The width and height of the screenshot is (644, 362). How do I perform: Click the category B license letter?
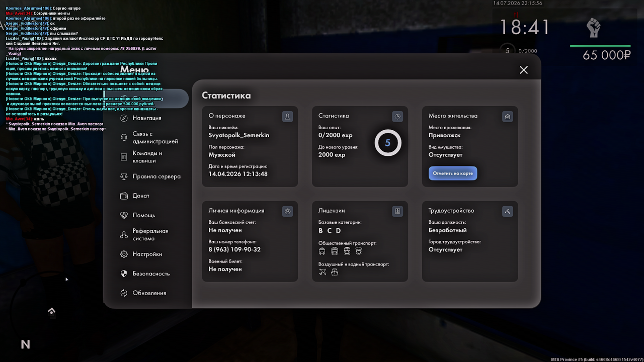point(321,231)
